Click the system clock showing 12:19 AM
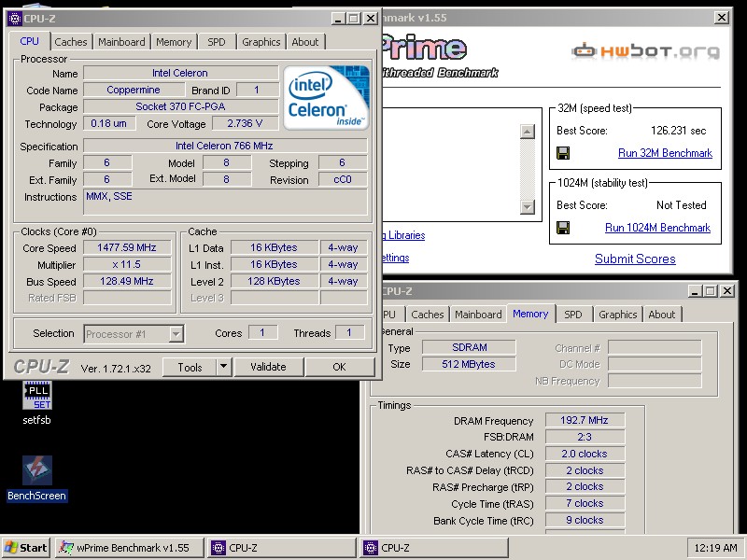 click(x=715, y=548)
